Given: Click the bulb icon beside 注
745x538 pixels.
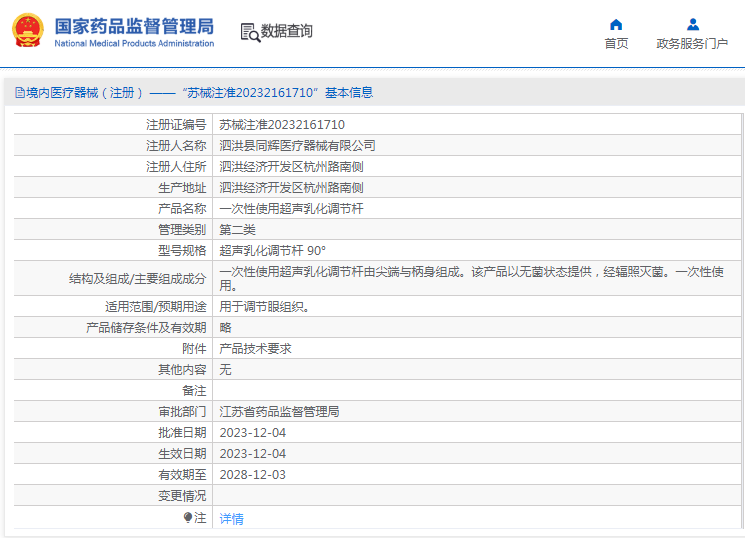Looking at the screenshot, I should (188, 518).
